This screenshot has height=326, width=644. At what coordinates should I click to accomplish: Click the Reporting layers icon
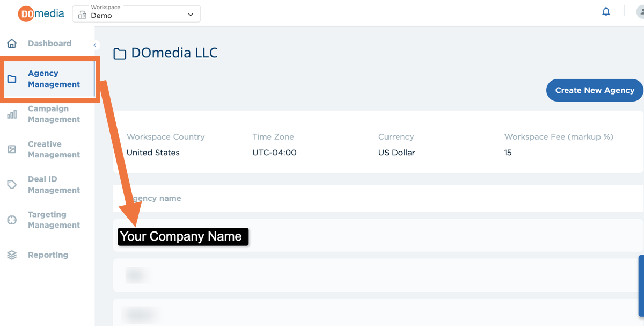(12, 255)
